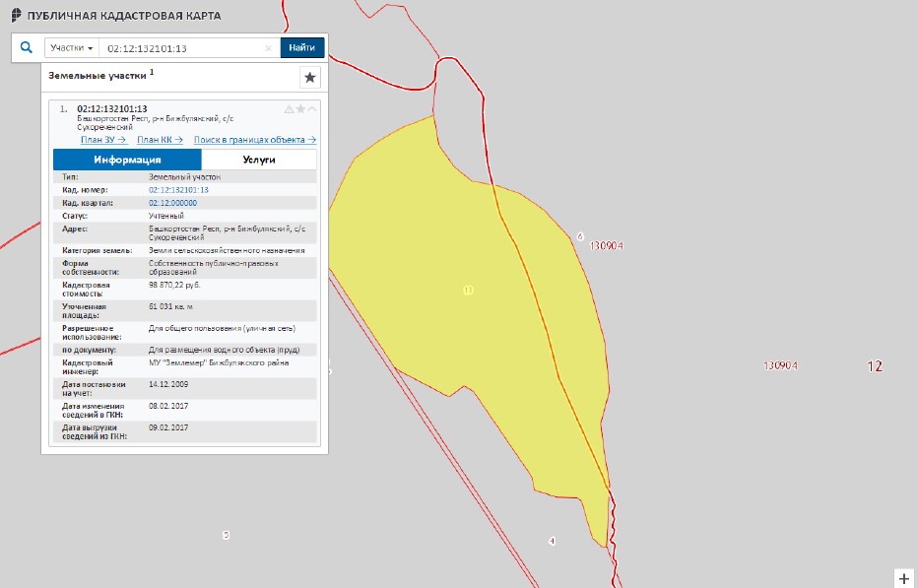918x588 pixels.
Task: Select the Информация tab
Action: pos(127,160)
